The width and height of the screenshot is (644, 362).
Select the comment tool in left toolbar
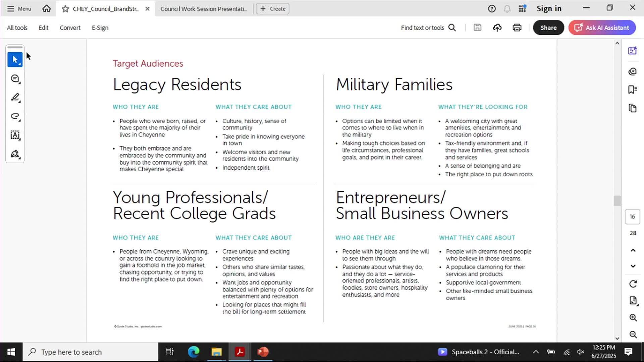[x=15, y=78]
